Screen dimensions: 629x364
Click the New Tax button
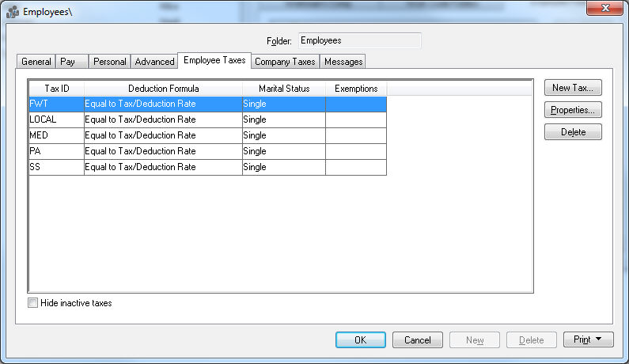(x=573, y=88)
